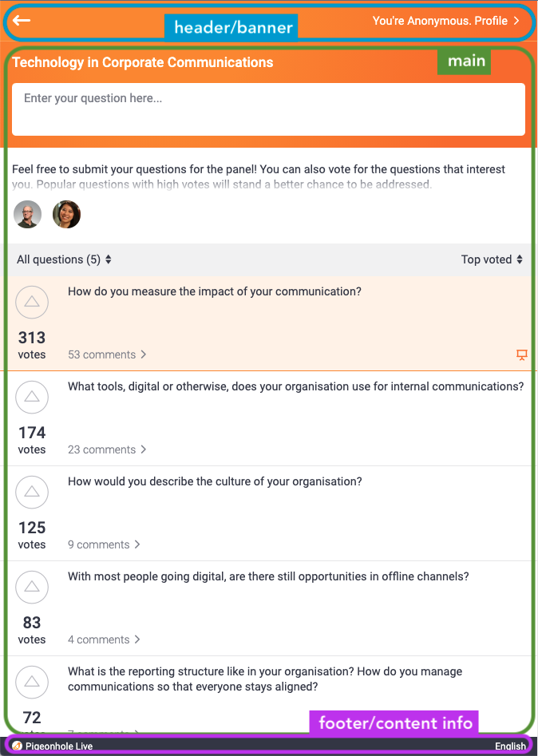Click the "Enter your question here" field

tap(268, 110)
